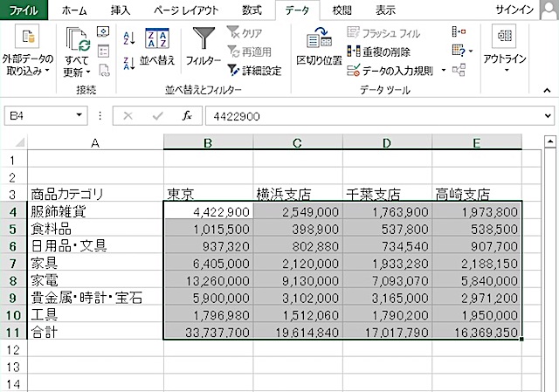This screenshot has width=559, height=392.
Task: Select cell with value 4,422,900
Action: 209,211
